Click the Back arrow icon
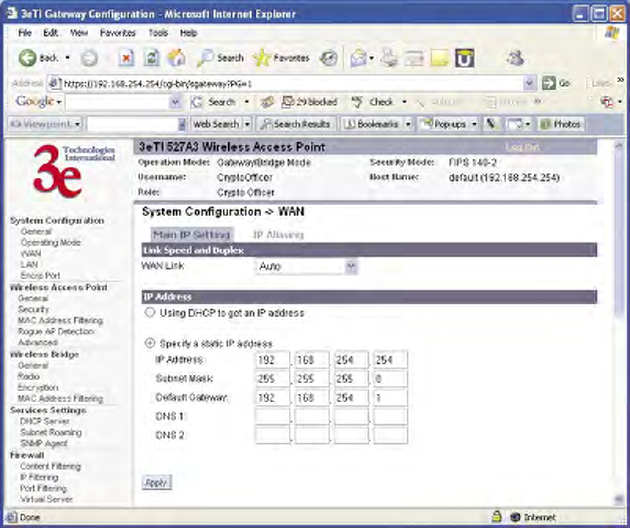 pos(27,58)
